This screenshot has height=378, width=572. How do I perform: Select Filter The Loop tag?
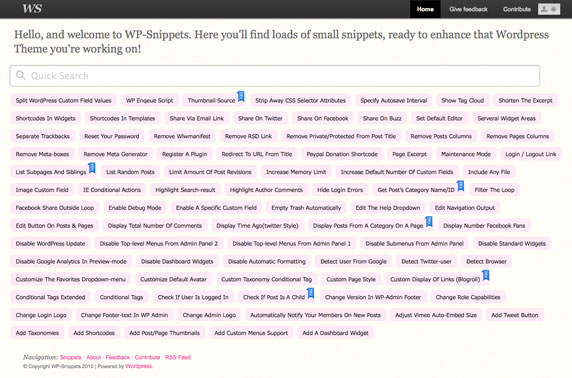click(494, 190)
